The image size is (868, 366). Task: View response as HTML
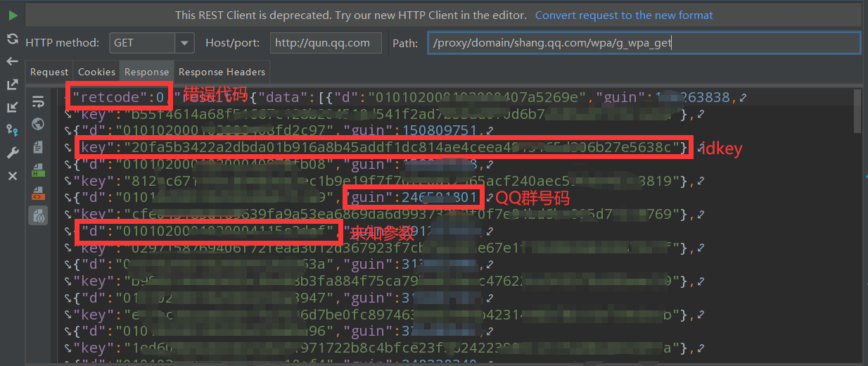point(38,170)
